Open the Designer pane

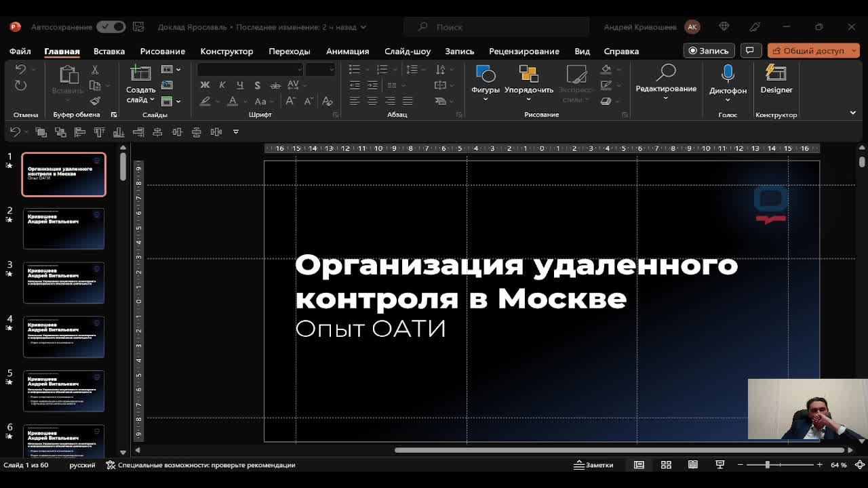coord(776,79)
